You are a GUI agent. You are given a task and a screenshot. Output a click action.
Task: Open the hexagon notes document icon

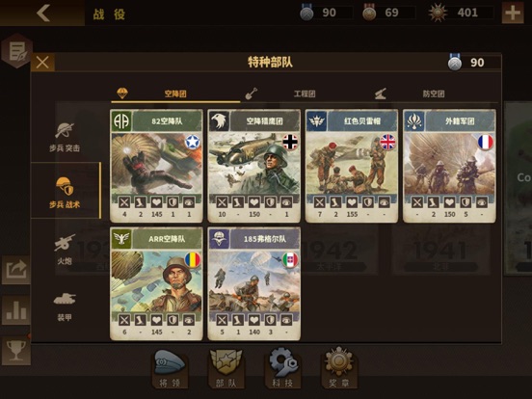pyautogui.click(x=17, y=51)
